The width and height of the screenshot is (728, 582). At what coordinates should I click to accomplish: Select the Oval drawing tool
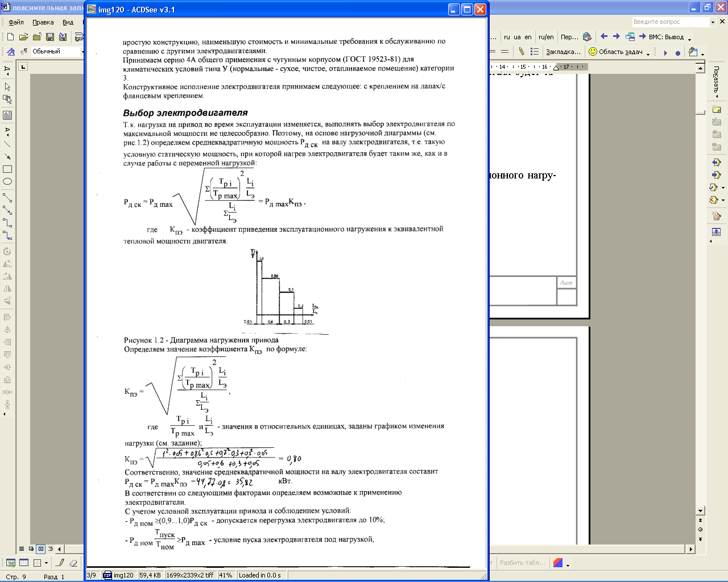pyautogui.click(x=7, y=182)
